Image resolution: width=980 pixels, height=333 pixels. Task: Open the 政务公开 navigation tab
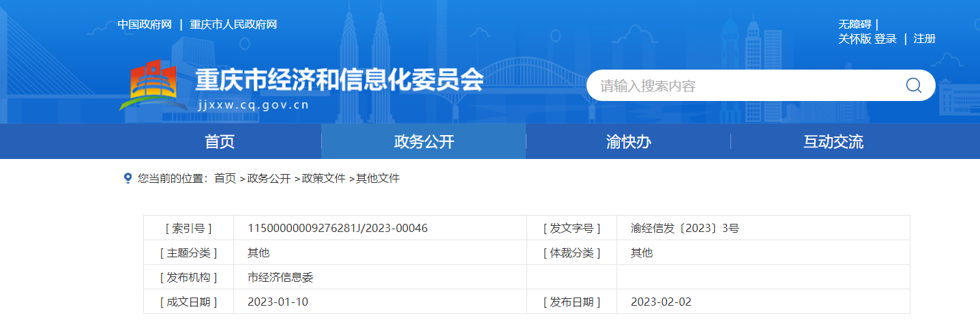(x=424, y=142)
